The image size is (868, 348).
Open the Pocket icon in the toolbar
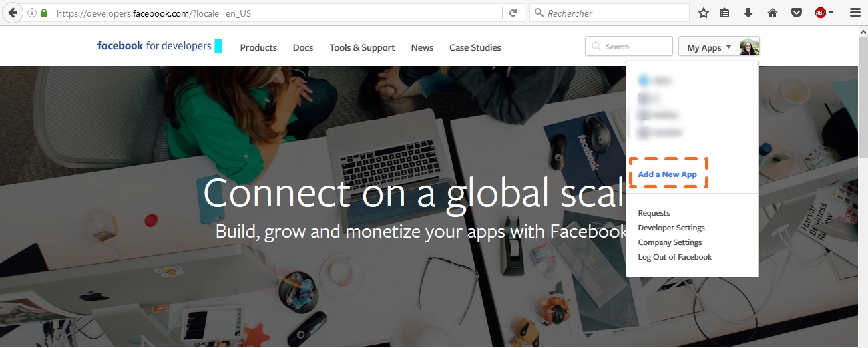[x=796, y=13]
